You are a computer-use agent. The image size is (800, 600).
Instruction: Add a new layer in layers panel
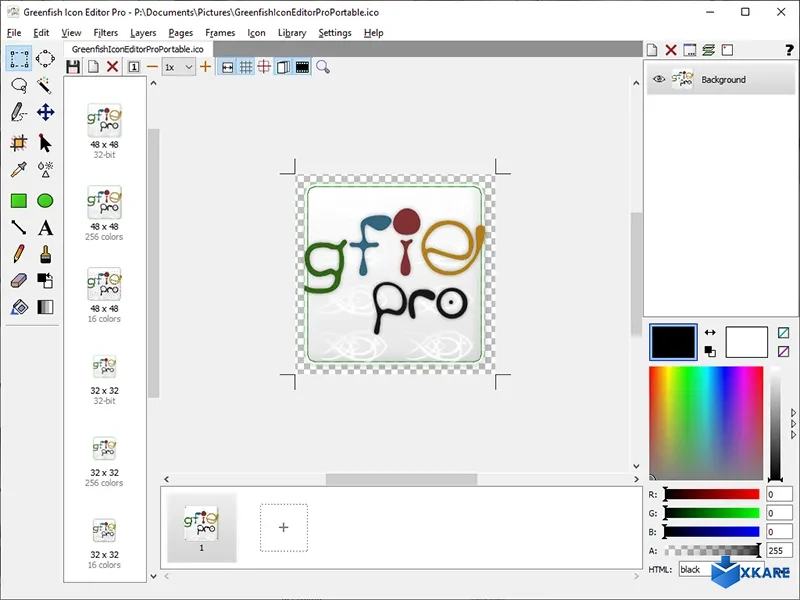[x=652, y=50]
